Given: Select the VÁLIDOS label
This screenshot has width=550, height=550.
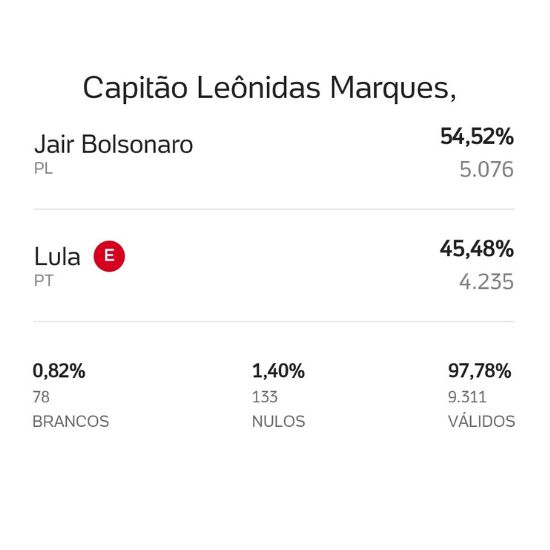Looking at the screenshot, I should 482,421.
